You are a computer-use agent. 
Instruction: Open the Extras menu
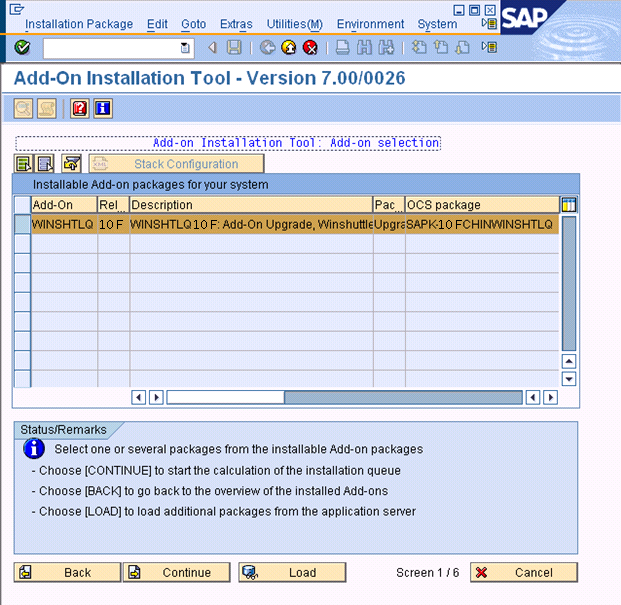(x=236, y=24)
